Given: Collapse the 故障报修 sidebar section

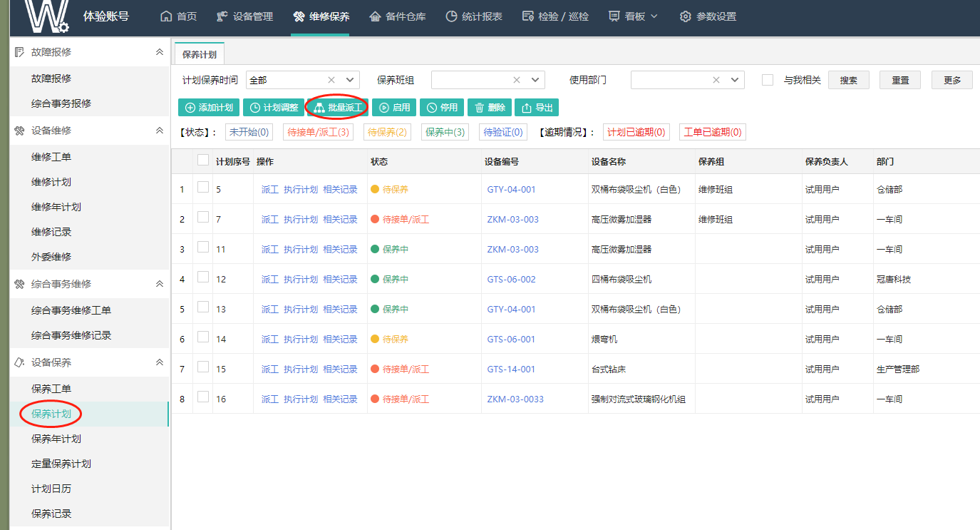Looking at the screenshot, I should tap(160, 52).
